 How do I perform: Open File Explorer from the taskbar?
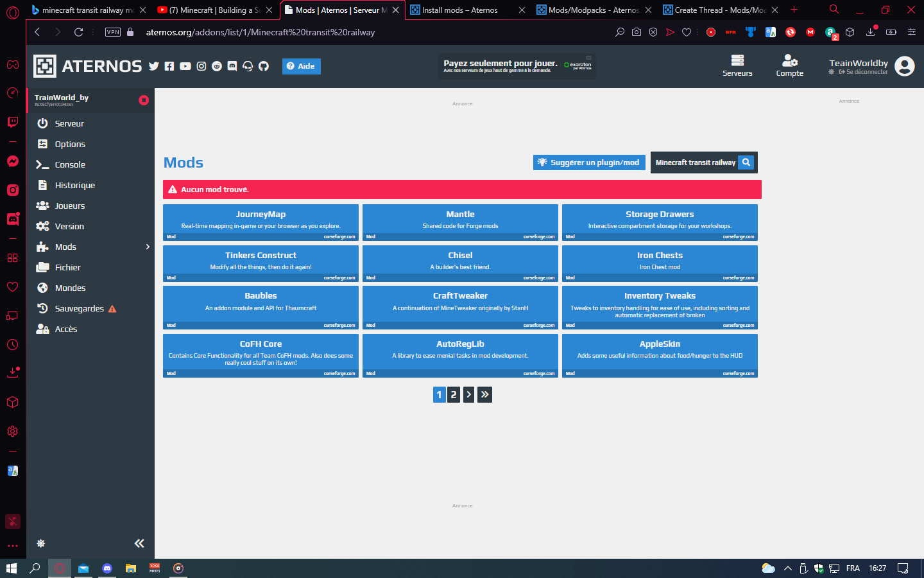[131, 568]
